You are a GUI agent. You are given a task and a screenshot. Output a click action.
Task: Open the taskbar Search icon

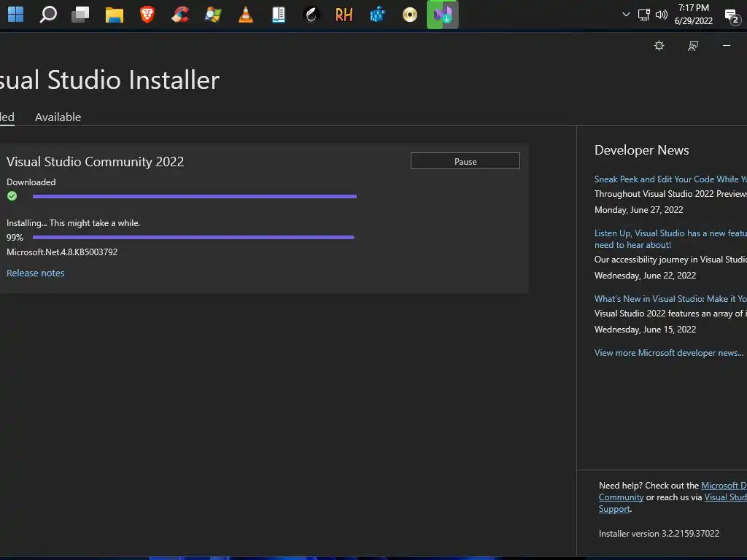tap(48, 15)
